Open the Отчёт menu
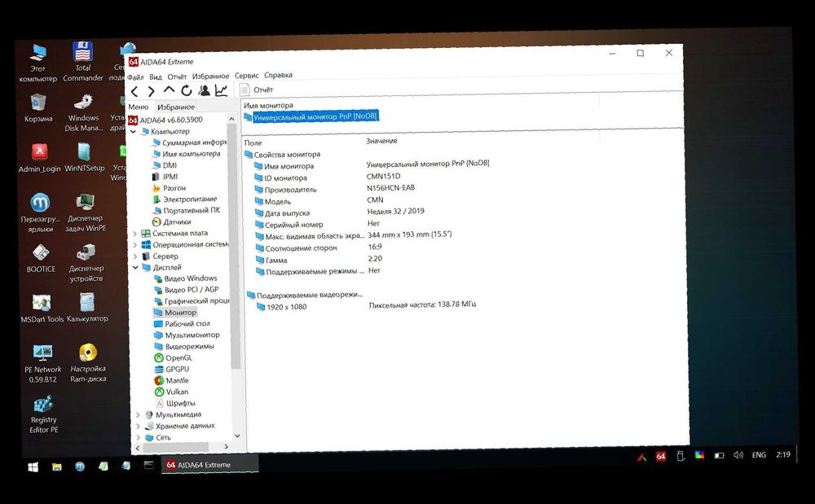This screenshot has height=504, width=815. click(177, 77)
